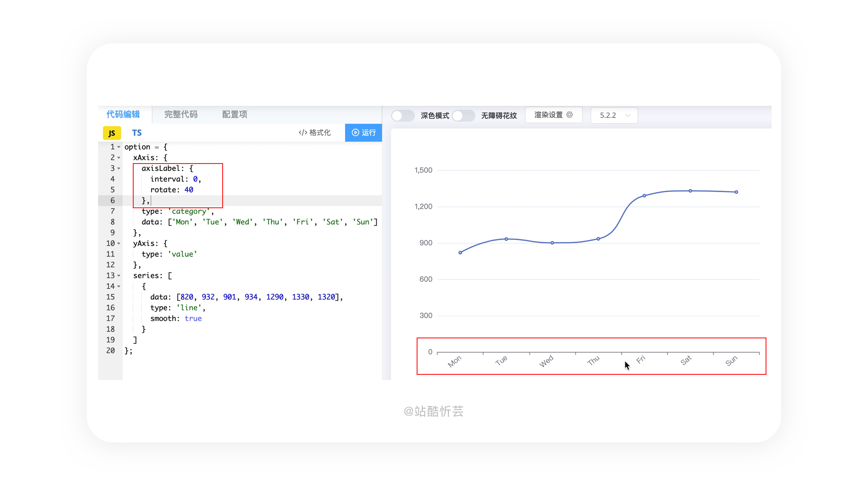Collapse the series fold arrow on line 13
The width and height of the screenshot is (868, 485).
118,275
